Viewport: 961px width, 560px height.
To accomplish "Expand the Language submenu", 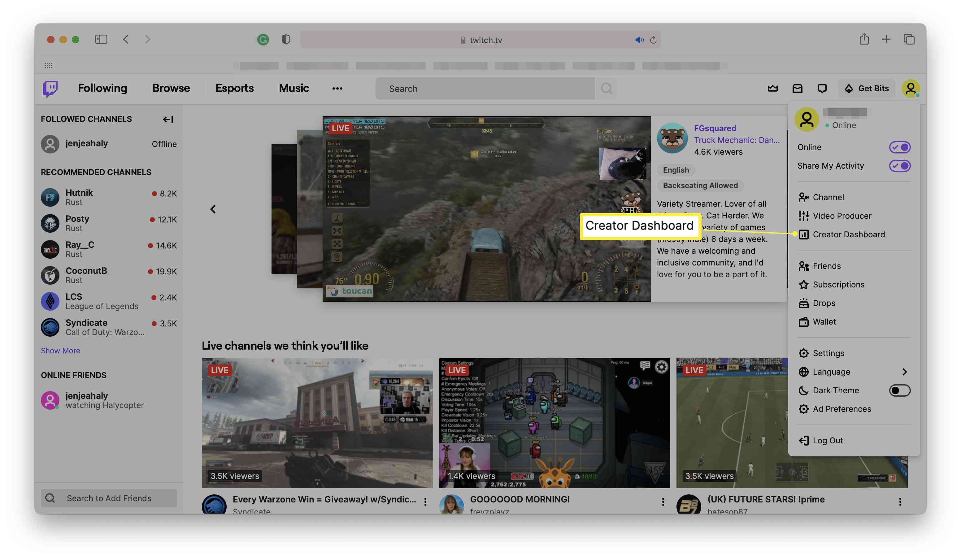I will coord(854,372).
